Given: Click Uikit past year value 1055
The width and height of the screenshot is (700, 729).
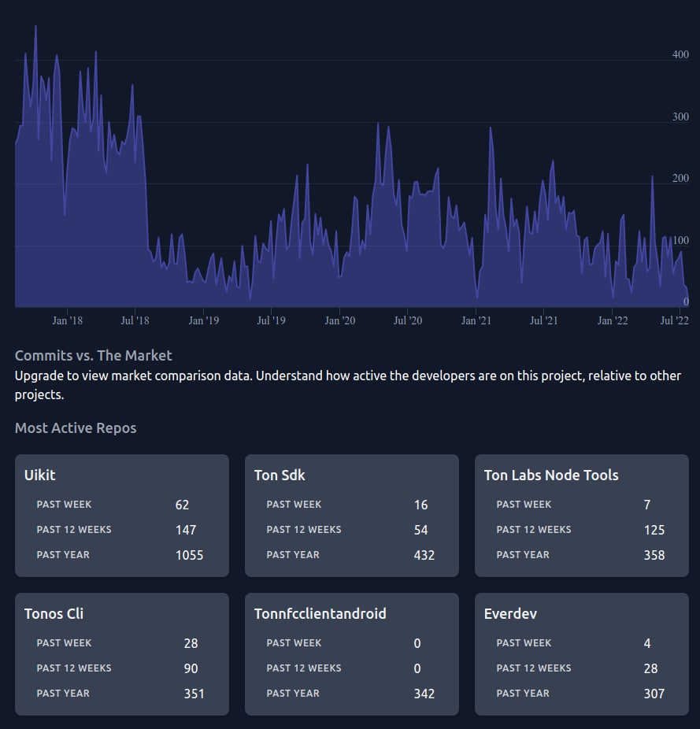Looking at the screenshot, I should click(189, 555).
